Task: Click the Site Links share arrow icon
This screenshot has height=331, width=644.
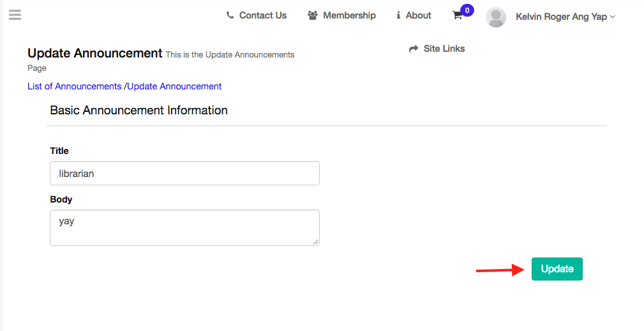Action: [414, 49]
